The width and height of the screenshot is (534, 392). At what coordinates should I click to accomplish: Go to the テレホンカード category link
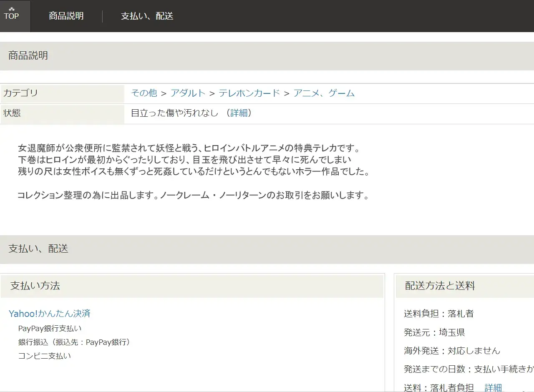[x=249, y=93]
